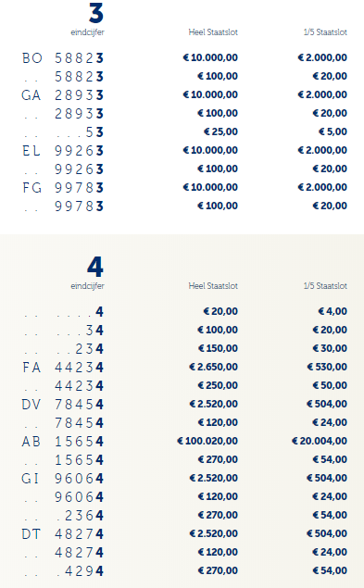Select lottery number GA 28933
Screen dimensions: 364x588
pyautogui.click(x=63, y=95)
